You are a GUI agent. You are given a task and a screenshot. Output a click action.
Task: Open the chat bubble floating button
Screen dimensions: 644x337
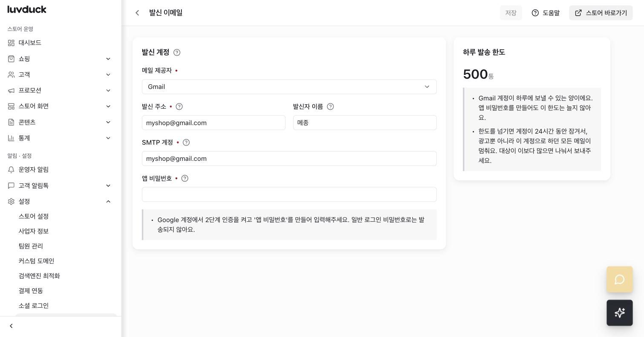[619, 280]
